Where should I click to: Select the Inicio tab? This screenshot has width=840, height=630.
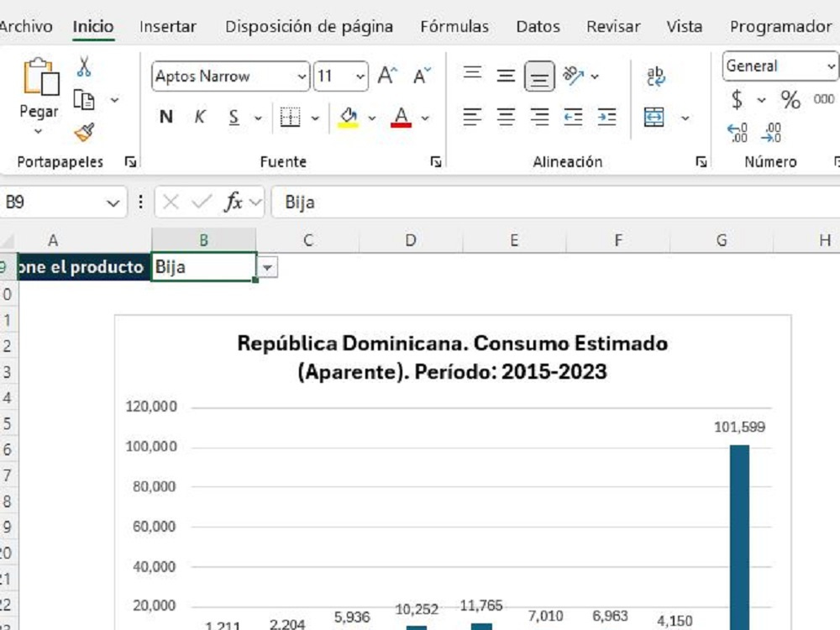coord(93,26)
